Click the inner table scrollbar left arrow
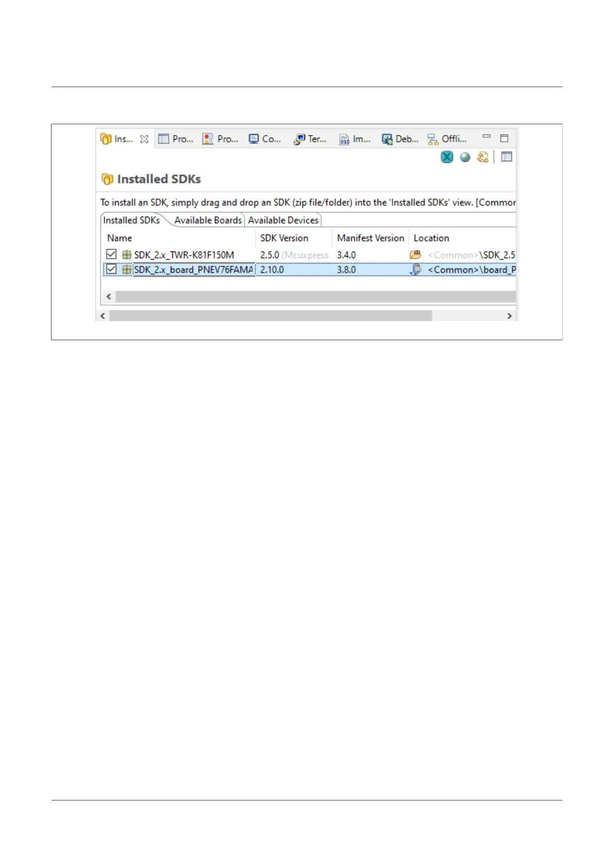 click(x=108, y=296)
